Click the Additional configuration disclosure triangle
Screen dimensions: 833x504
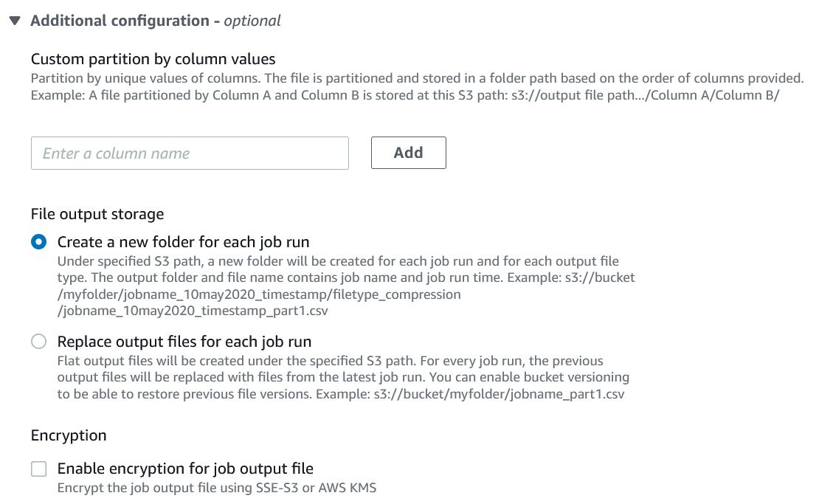tap(15, 20)
